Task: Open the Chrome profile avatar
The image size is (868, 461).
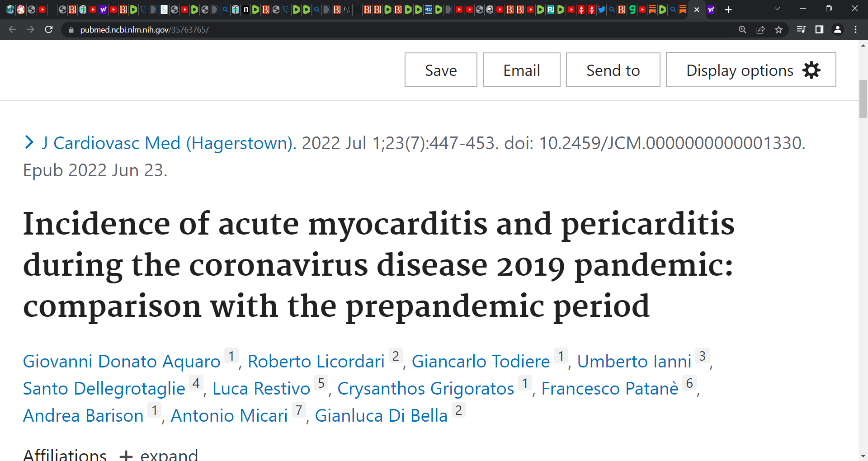Action: 838,29
